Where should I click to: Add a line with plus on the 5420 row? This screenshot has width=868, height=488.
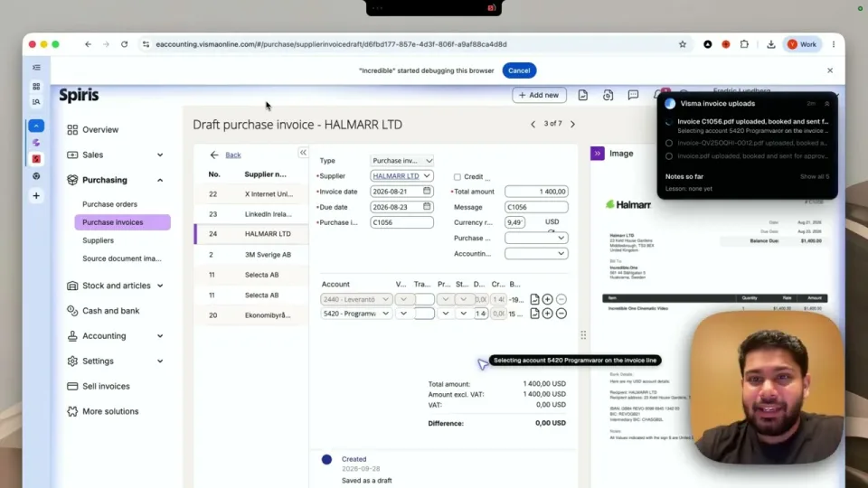pos(548,314)
